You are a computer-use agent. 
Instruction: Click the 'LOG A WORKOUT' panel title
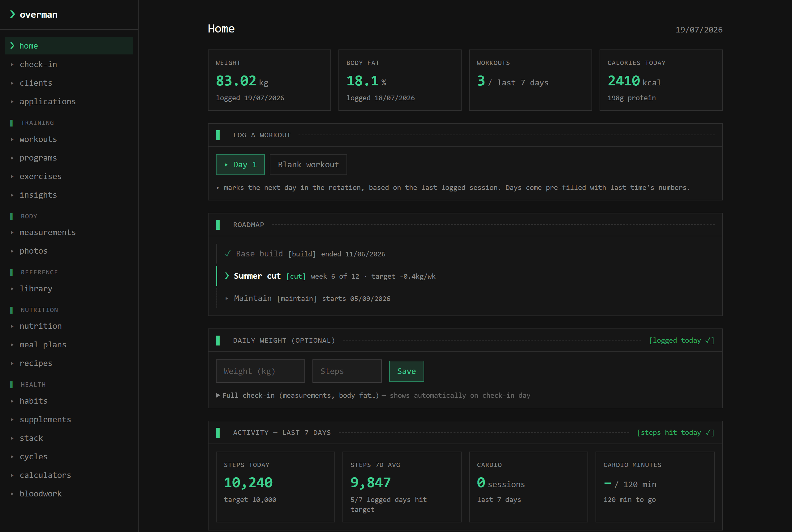click(x=262, y=135)
